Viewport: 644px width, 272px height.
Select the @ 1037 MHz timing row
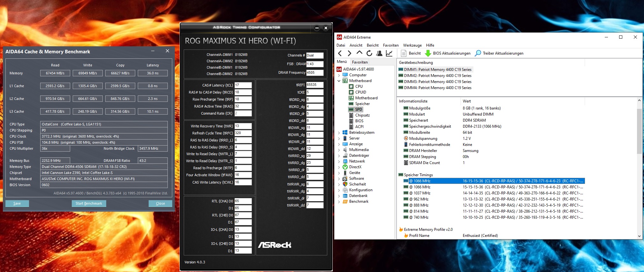click(x=494, y=193)
